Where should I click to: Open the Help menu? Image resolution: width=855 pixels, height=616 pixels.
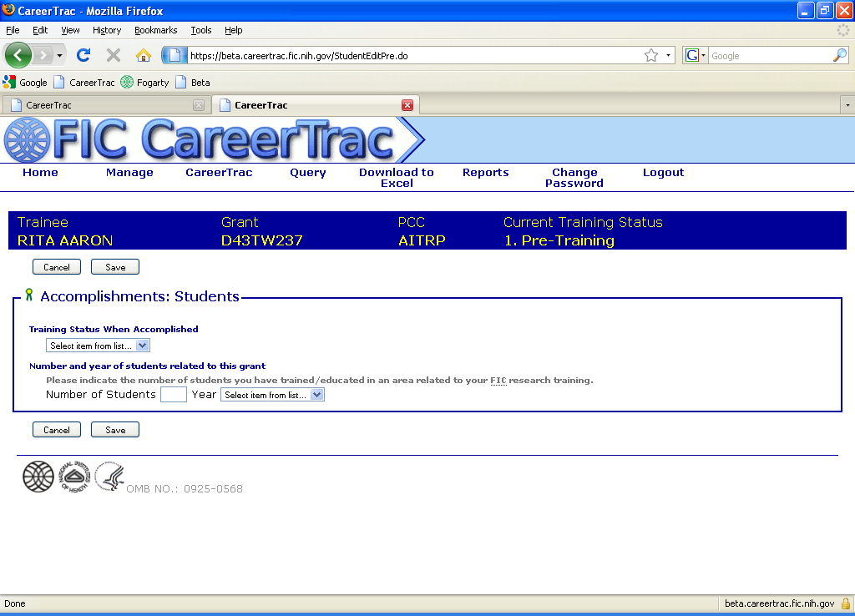234,30
